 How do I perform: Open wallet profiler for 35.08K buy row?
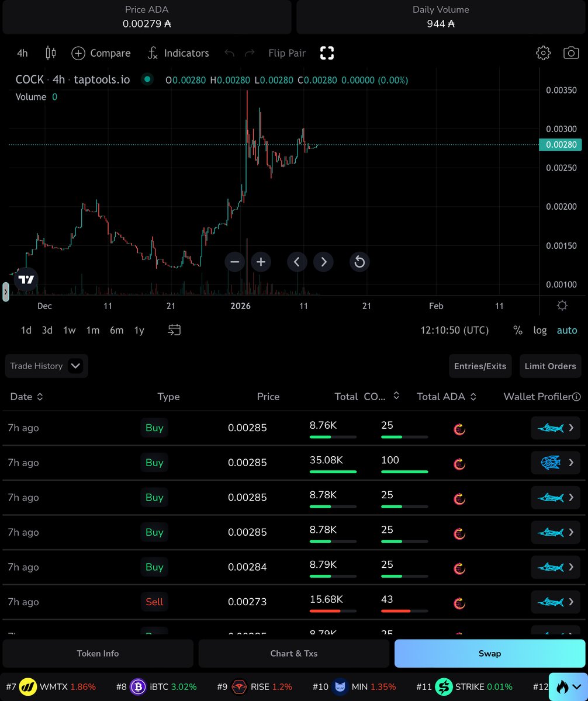pyautogui.click(x=556, y=463)
